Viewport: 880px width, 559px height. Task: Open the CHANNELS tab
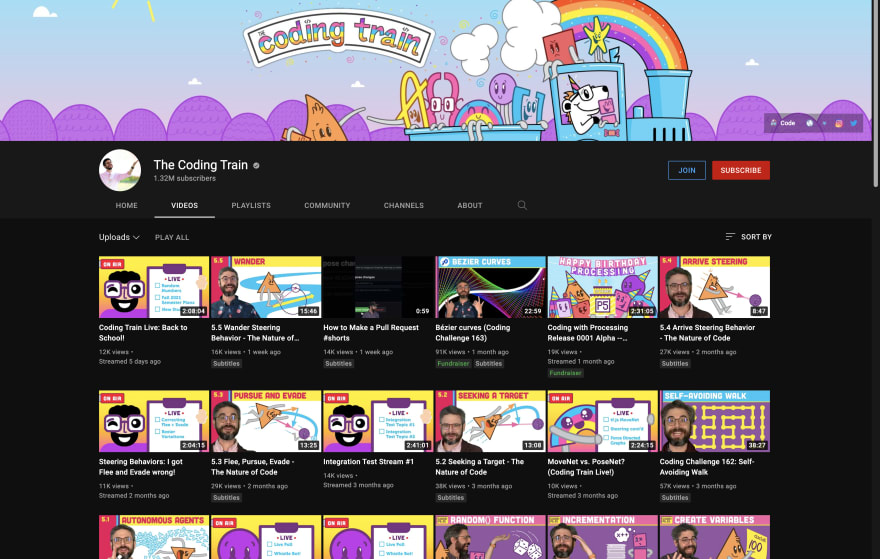coord(404,205)
